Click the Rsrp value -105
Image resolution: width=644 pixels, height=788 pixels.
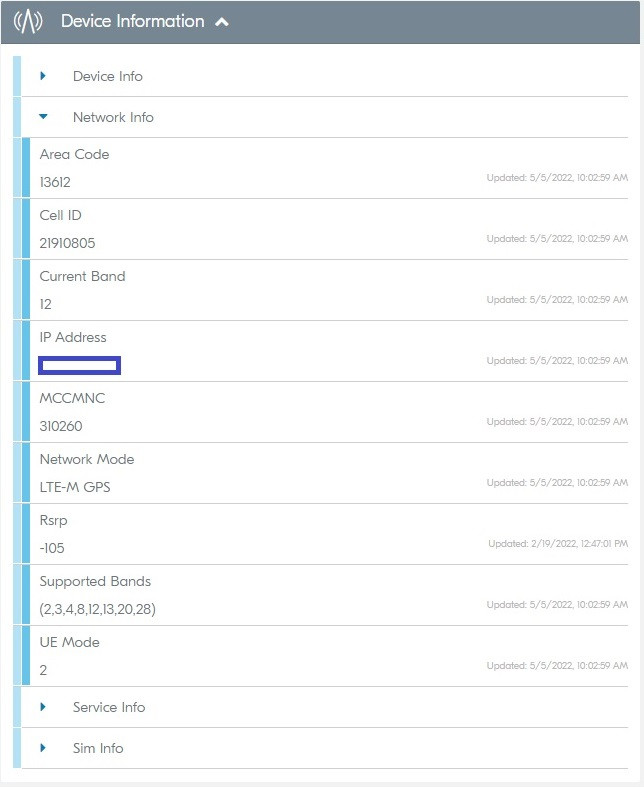(52, 548)
